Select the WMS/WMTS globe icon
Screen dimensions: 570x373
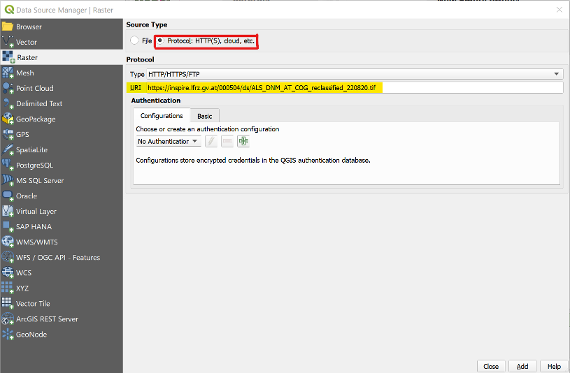tap(7, 242)
